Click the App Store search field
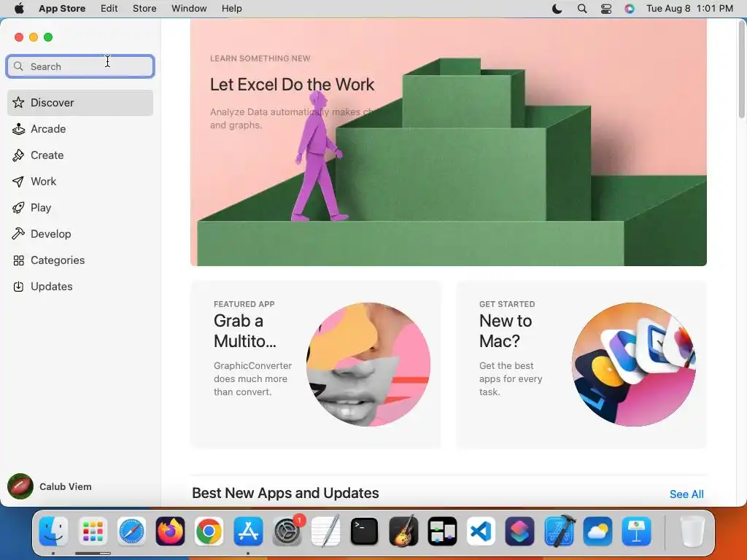Viewport: 747px width, 560px height. [x=80, y=66]
